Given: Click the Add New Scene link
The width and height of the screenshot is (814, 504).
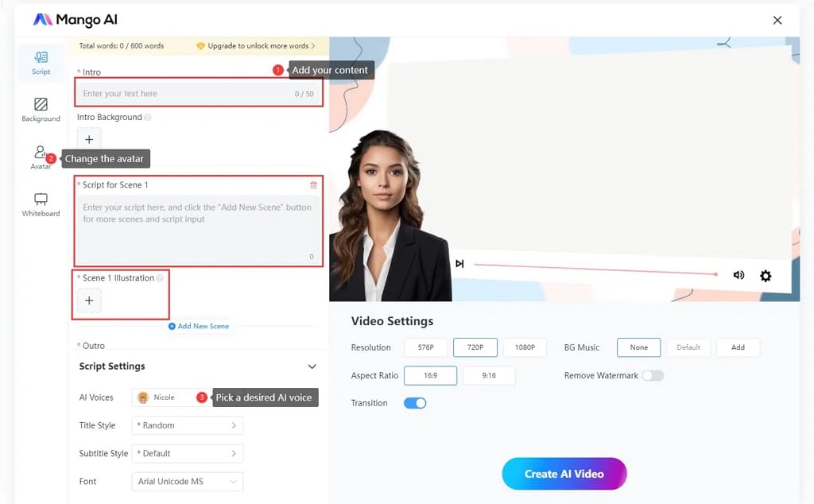Looking at the screenshot, I should pos(199,326).
